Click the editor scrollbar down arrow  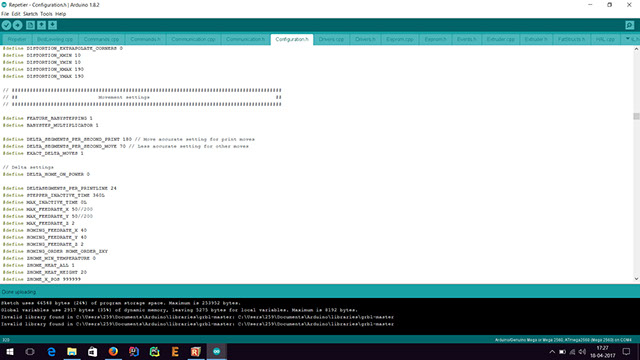click(x=636, y=279)
